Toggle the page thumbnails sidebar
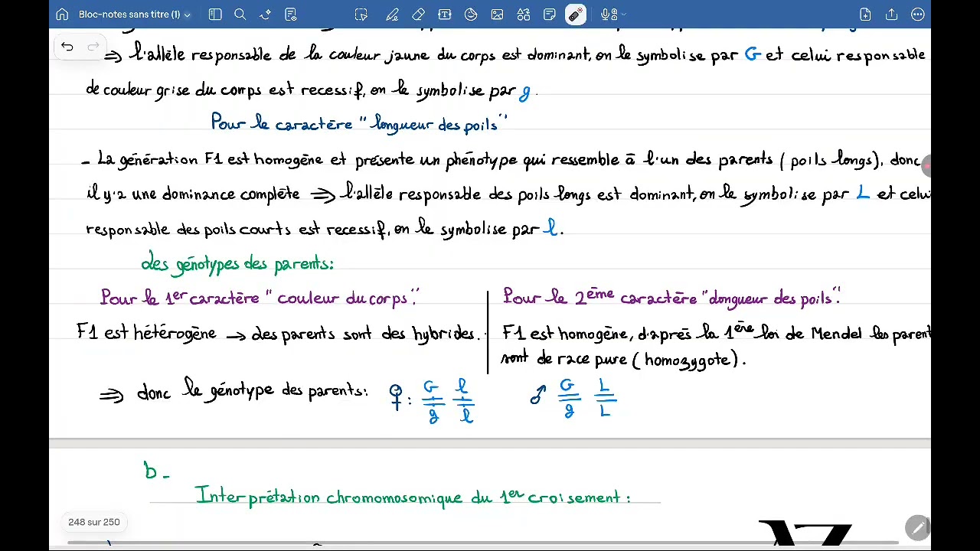The height and width of the screenshot is (551, 980). tap(215, 15)
